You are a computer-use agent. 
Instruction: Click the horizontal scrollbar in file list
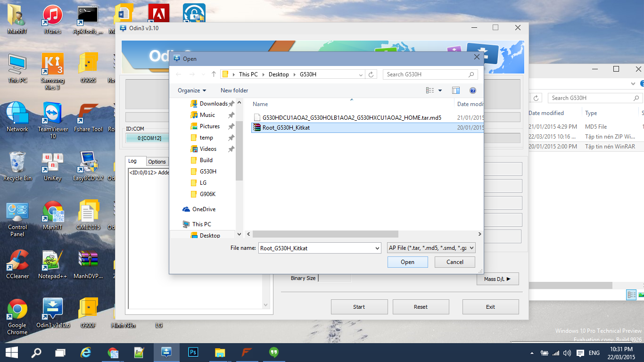(x=325, y=234)
